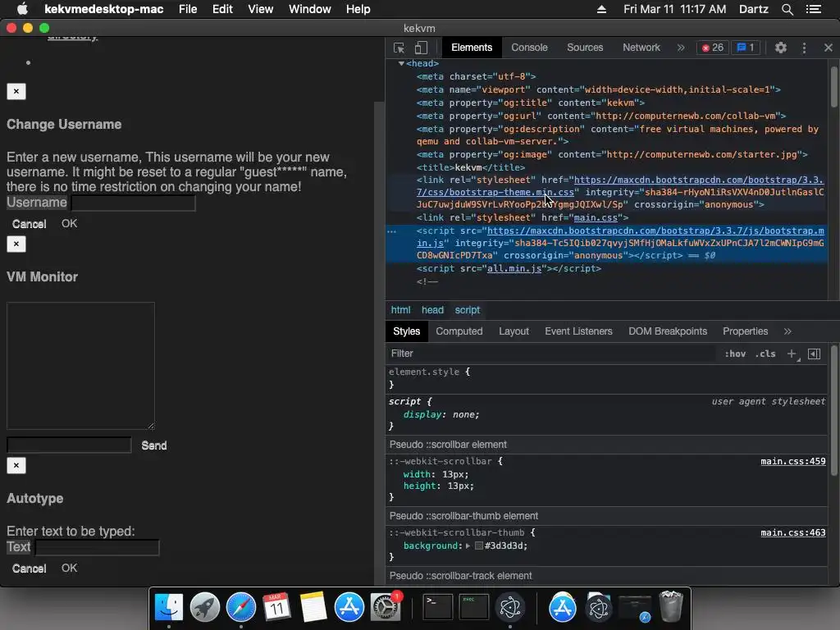Cancel the Change Username dialog
Screen dimensions: 840x630
click(29, 224)
